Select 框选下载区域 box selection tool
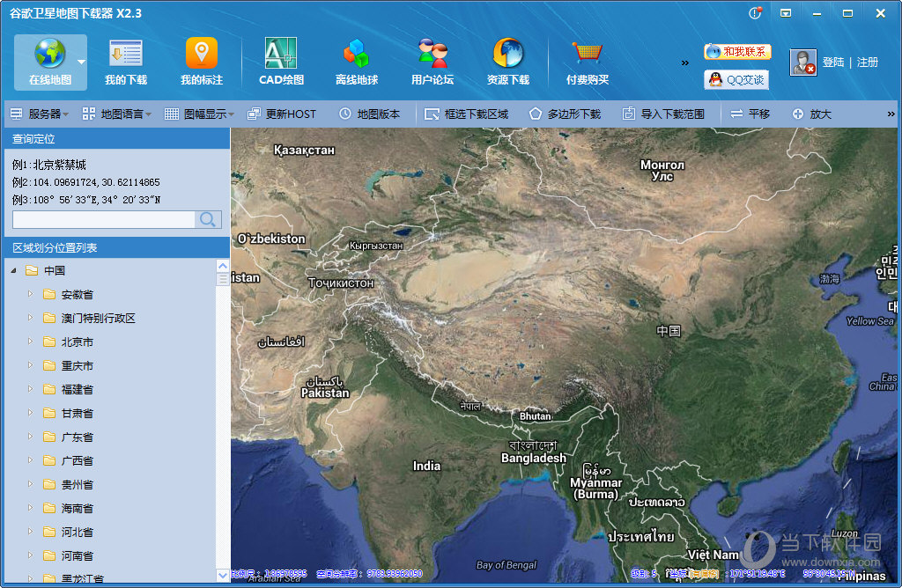 tap(466, 114)
